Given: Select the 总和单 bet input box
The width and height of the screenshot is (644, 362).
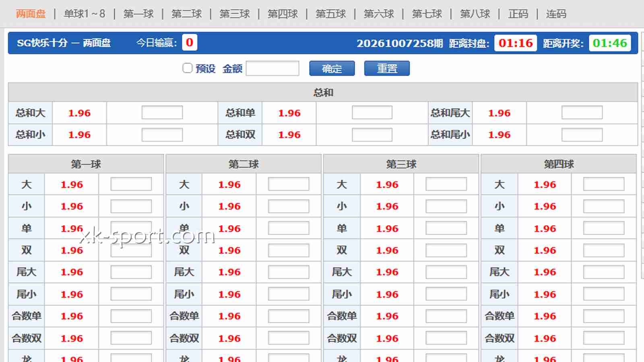Looking at the screenshot, I should 372,113.
